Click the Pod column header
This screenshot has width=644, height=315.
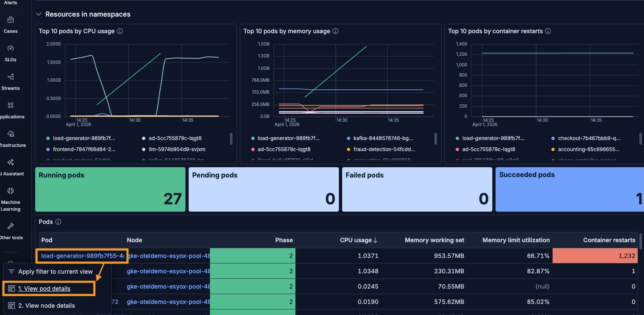[47, 240]
